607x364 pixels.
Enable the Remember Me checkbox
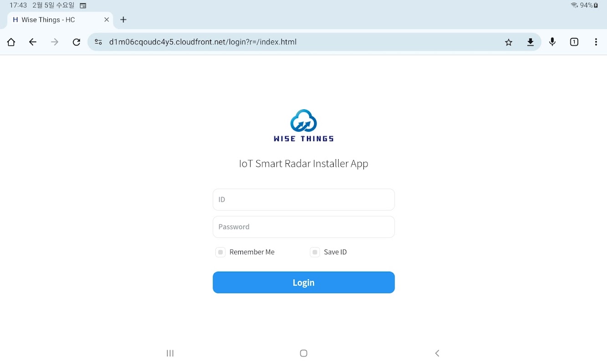click(x=220, y=252)
